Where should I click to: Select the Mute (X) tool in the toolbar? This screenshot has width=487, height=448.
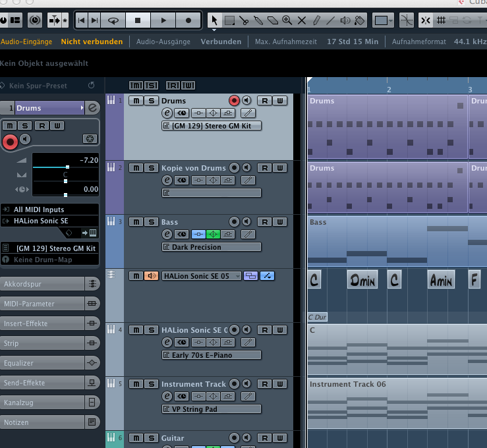302,20
